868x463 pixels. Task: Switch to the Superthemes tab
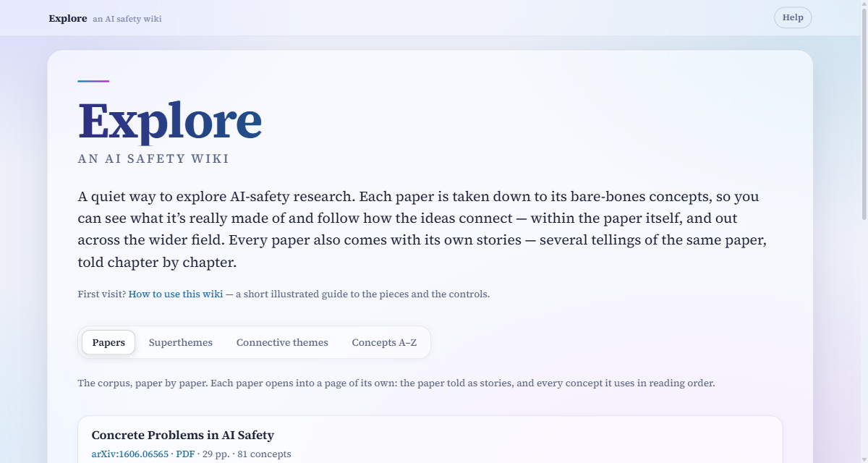tap(181, 342)
